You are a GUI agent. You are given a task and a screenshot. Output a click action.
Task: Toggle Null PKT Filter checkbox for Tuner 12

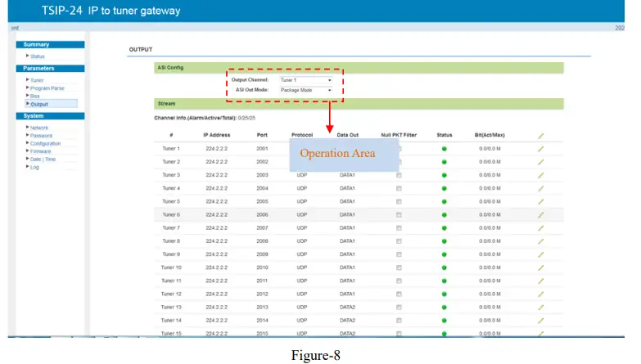point(399,294)
